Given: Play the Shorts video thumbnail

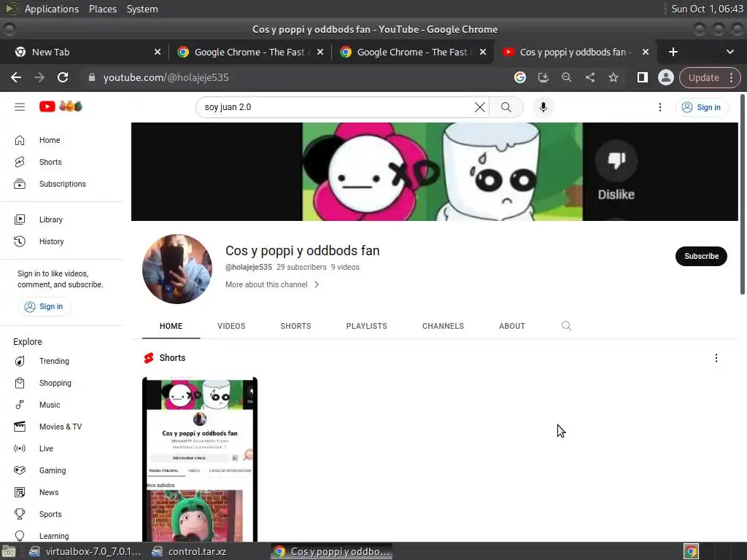Looking at the screenshot, I should 200,459.
